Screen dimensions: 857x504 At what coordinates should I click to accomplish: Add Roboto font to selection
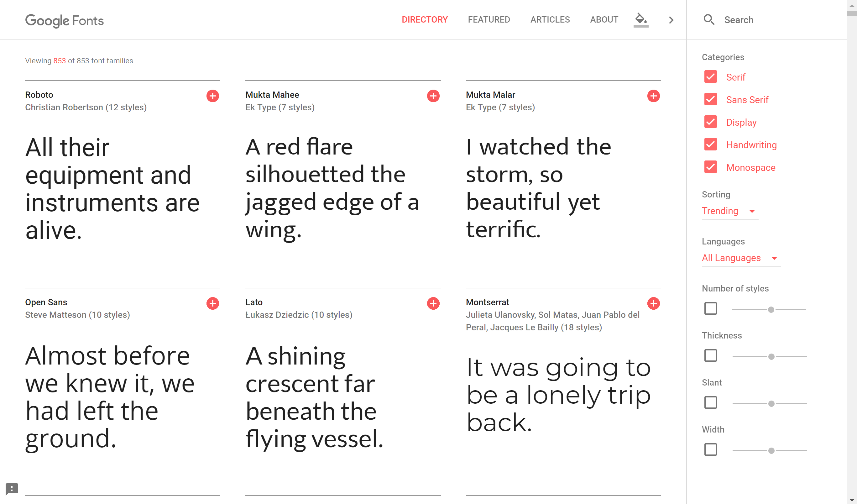212,96
